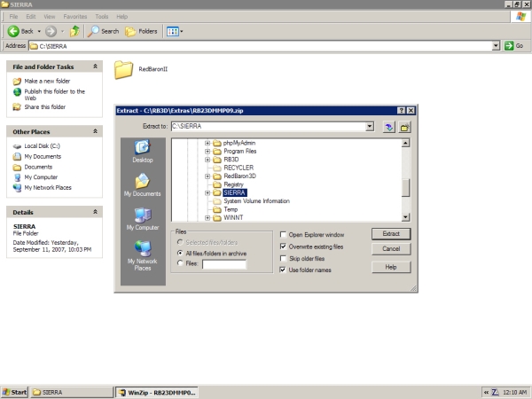Open the RedBaronII folder icon
This screenshot has width=532, height=399.
point(123,69)
